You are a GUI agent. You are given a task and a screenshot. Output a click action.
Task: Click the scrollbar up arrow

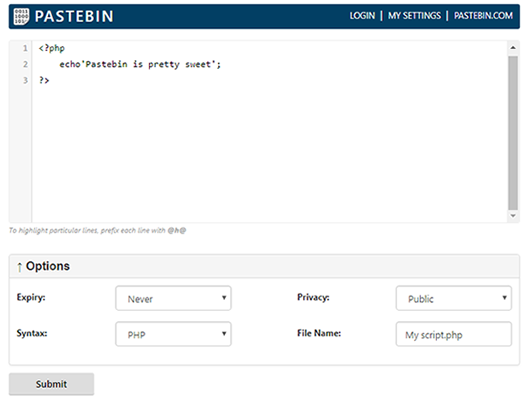tap(513, 48)
